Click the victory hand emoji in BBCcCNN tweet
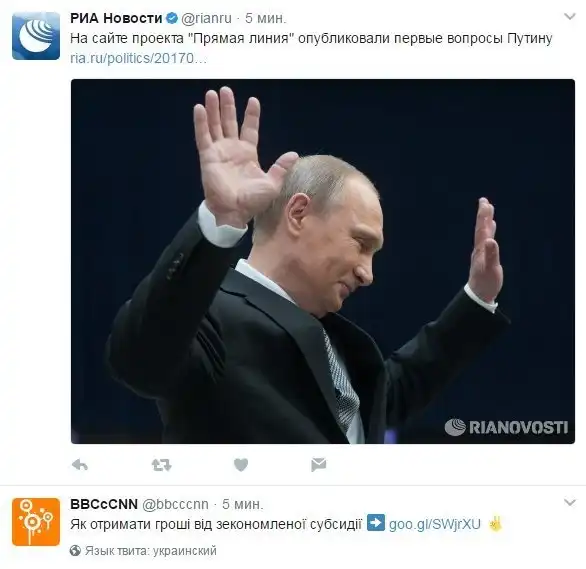 pos(496,523)
